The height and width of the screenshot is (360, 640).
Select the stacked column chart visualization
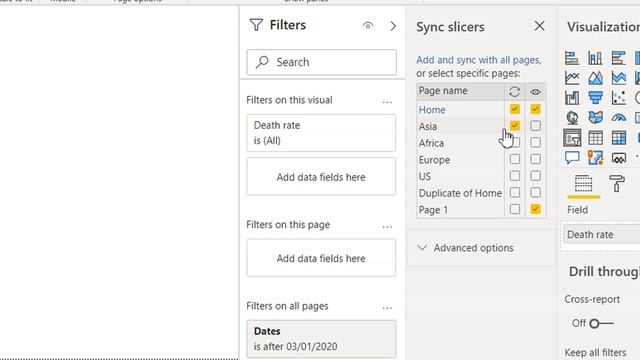click(x=595, y=58)
